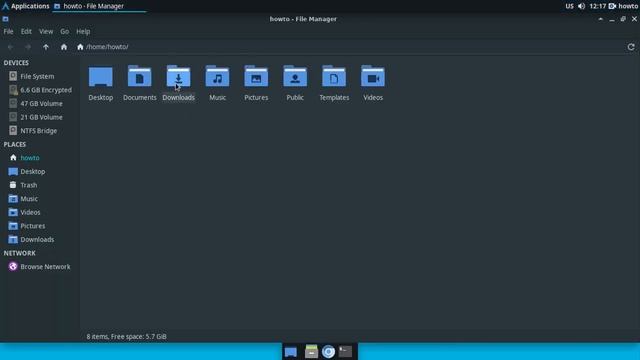Open the Help menu
640x360 pixels.
pyautogui.click(x=83, y=31)
